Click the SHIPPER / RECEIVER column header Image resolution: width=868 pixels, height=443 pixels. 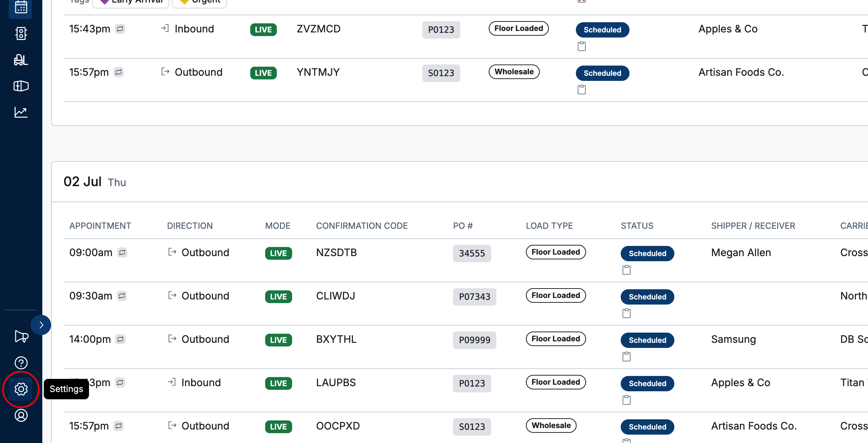(x=753, y=226)
